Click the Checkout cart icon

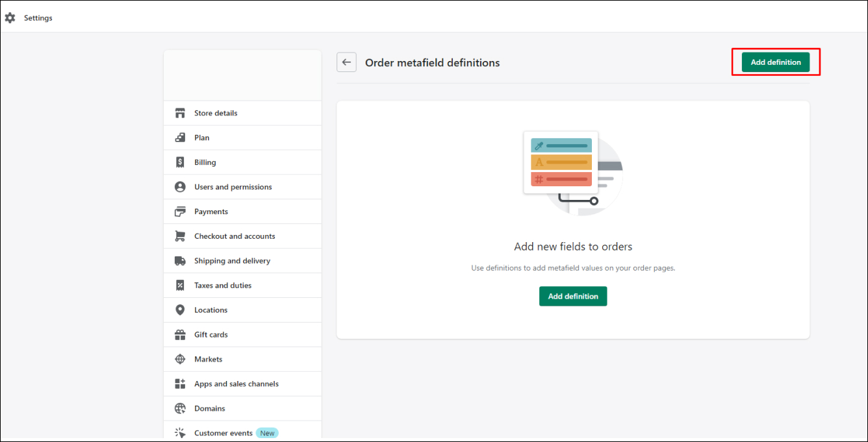tap(180, 236)
